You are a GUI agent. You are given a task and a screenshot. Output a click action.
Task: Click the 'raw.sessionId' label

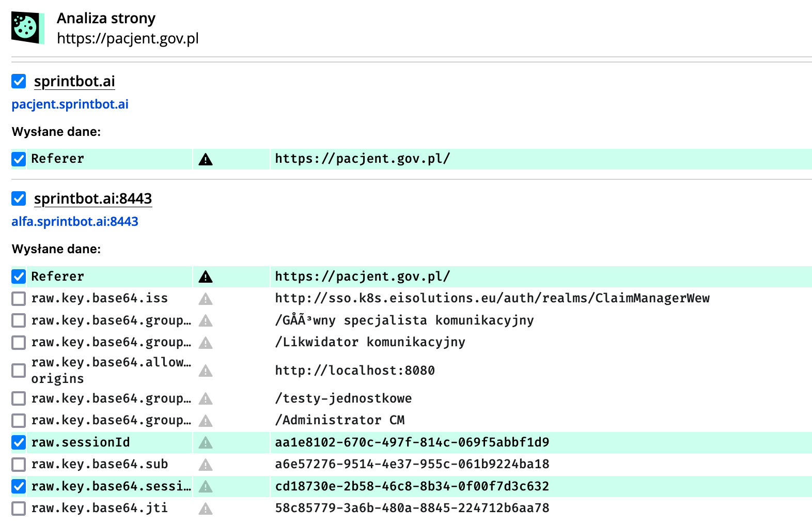81,442
